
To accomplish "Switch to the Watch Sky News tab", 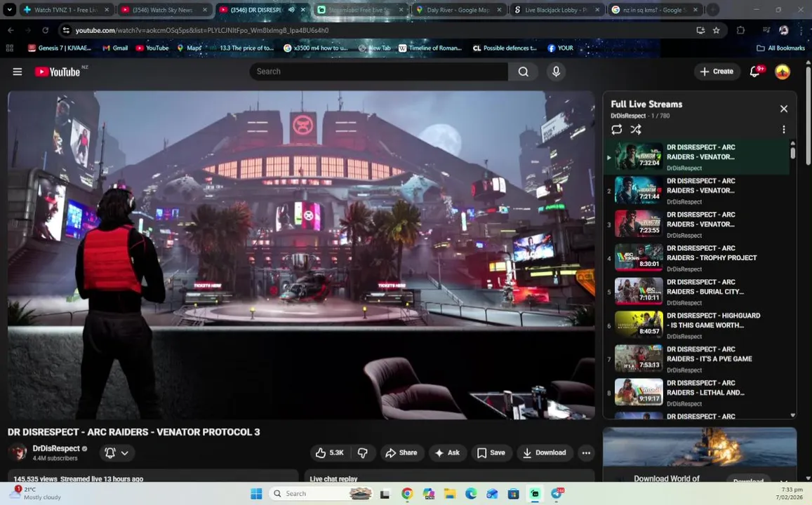I will [x=163, y=10].
